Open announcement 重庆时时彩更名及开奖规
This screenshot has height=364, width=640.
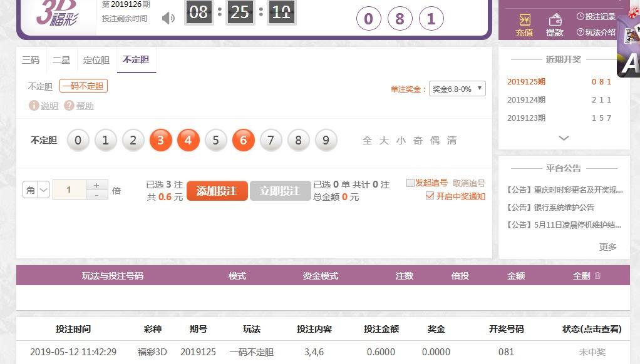point(564,190)
